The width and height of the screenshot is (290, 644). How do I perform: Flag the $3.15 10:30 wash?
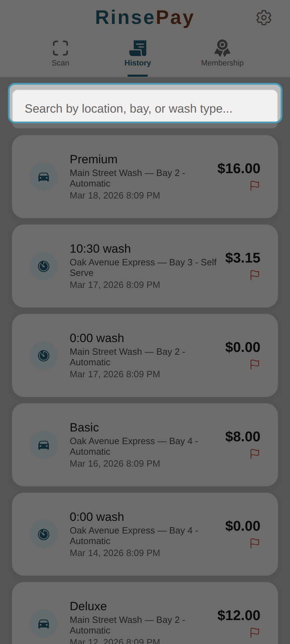(x=254, y=275)
